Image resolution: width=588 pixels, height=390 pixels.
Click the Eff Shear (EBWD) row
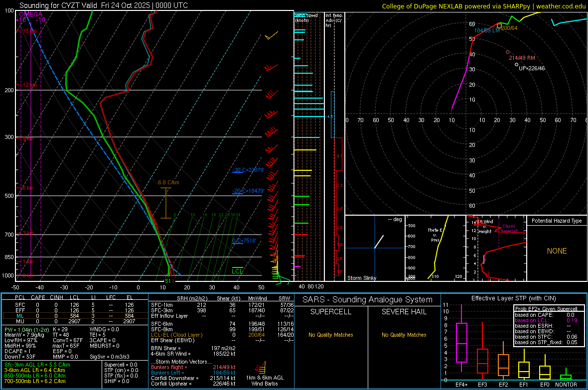222,340
